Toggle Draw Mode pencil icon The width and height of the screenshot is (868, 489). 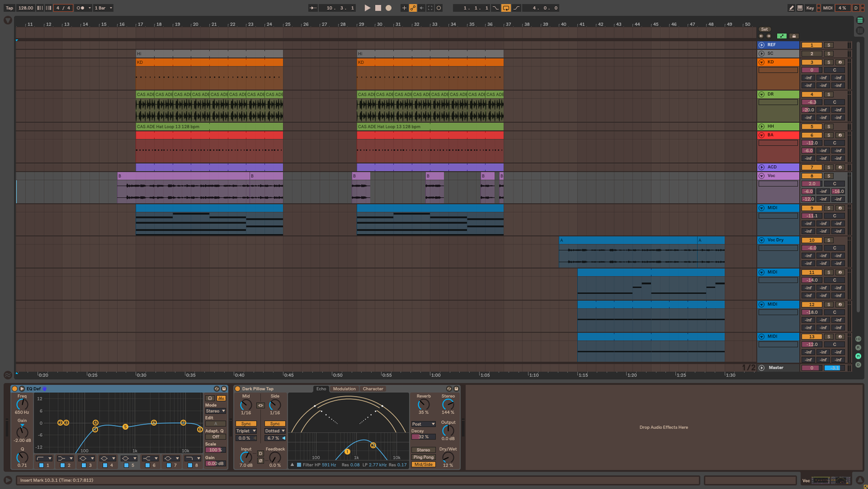792,8
